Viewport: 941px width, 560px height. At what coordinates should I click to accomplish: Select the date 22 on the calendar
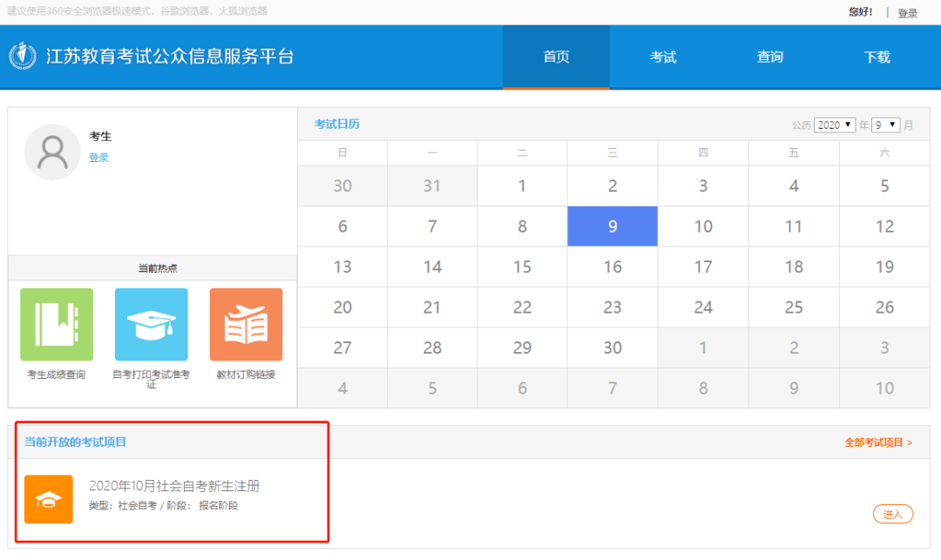click(522, 307)
